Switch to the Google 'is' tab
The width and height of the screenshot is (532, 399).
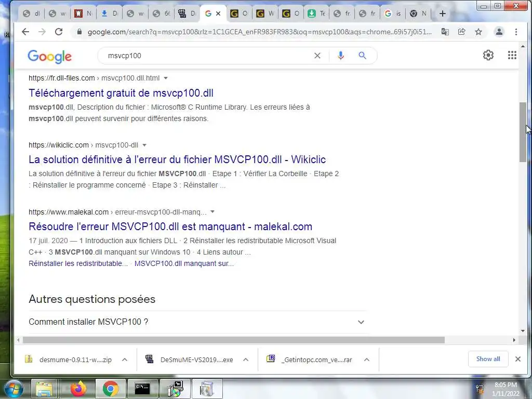click(x=393, y=14)
